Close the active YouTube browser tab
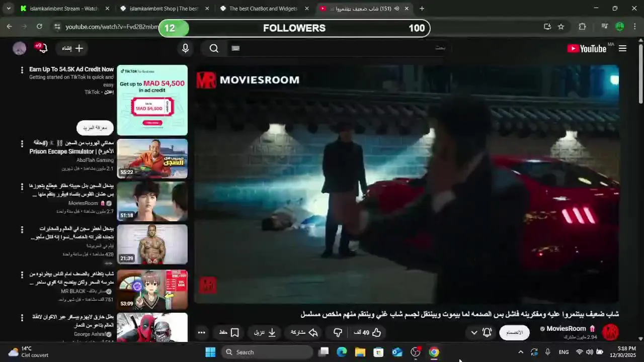 click(407, 9)
